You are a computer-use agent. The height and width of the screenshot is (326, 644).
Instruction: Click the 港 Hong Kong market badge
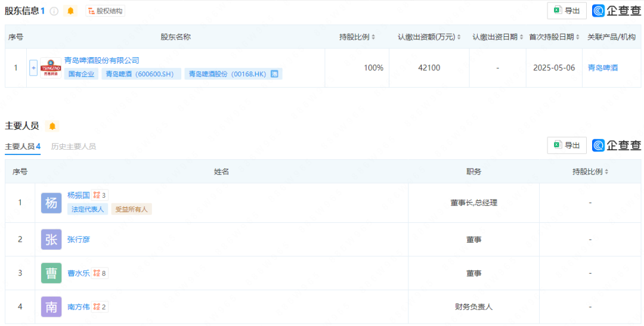point(274,74)
